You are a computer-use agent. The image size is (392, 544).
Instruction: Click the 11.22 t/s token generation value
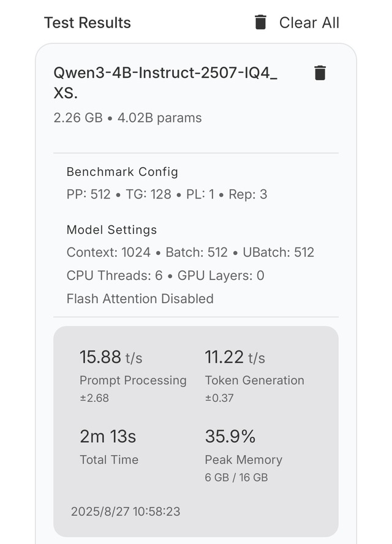tap(235, 357)
